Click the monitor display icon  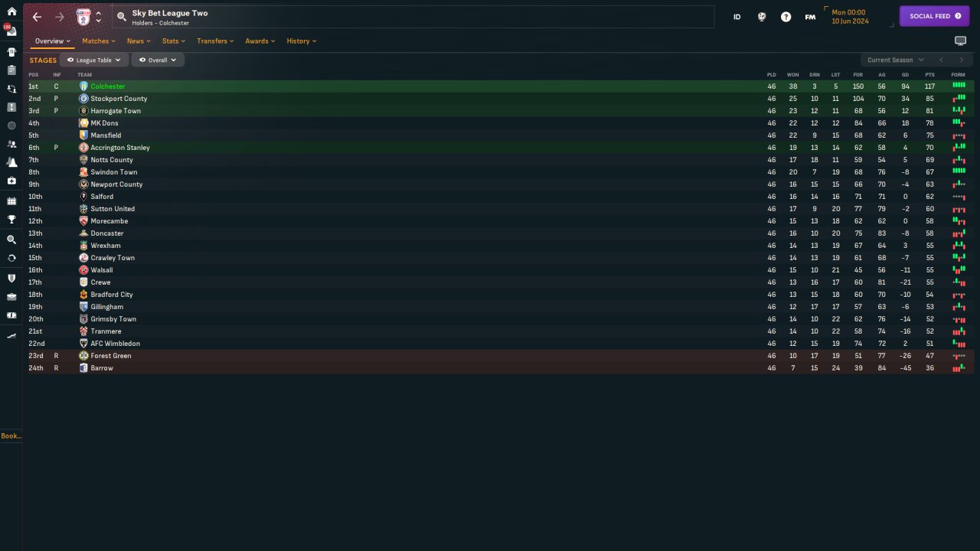tap(960, 41)
